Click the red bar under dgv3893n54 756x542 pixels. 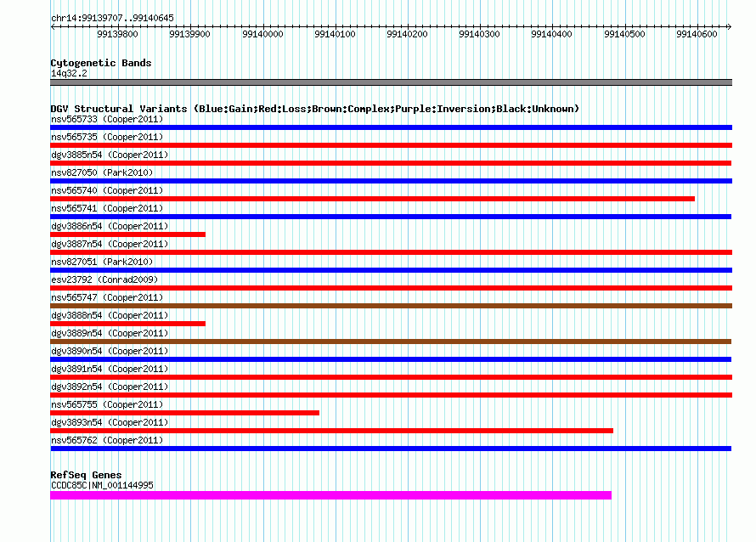(332, 431)
